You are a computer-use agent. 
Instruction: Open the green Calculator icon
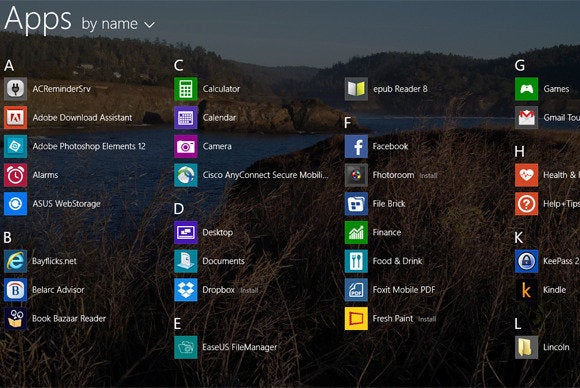[186, 89]
